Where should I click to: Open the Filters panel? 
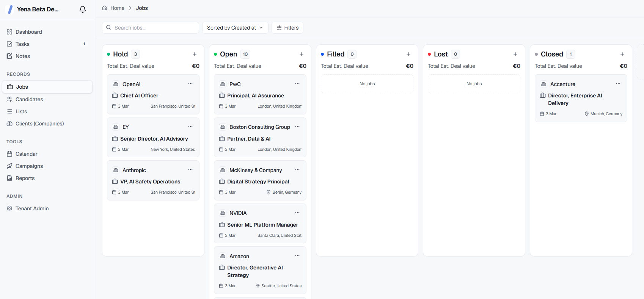(287, 28)
